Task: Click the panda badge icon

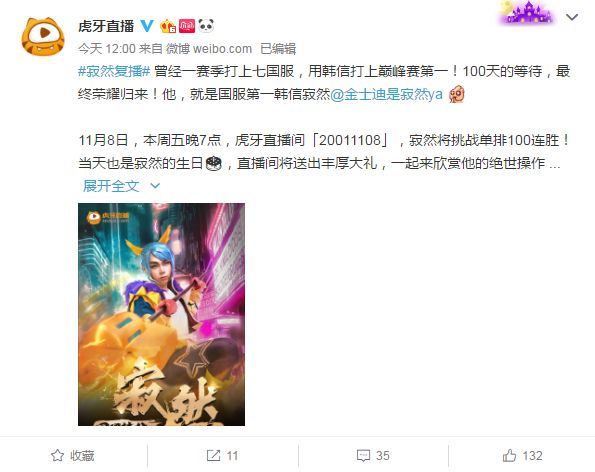Action: tap(206, 26)
